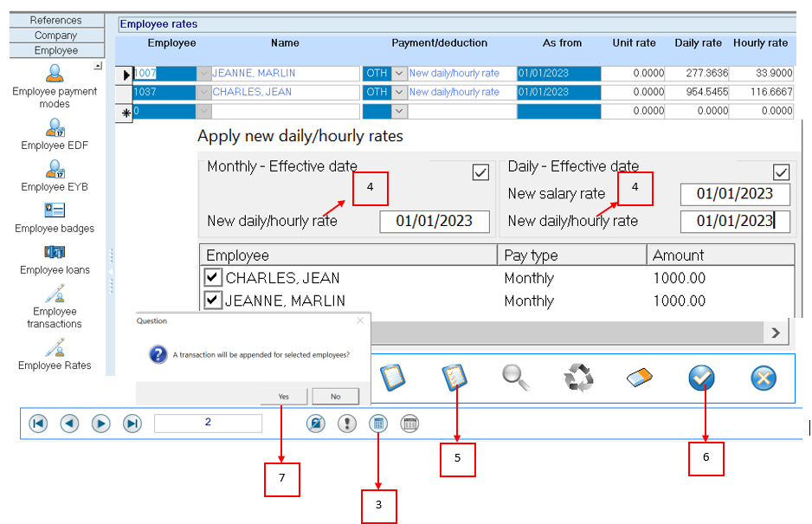Screen dimensions: 812x524
Task: Select Employee menu in sidebar
Action: point(56,50)
